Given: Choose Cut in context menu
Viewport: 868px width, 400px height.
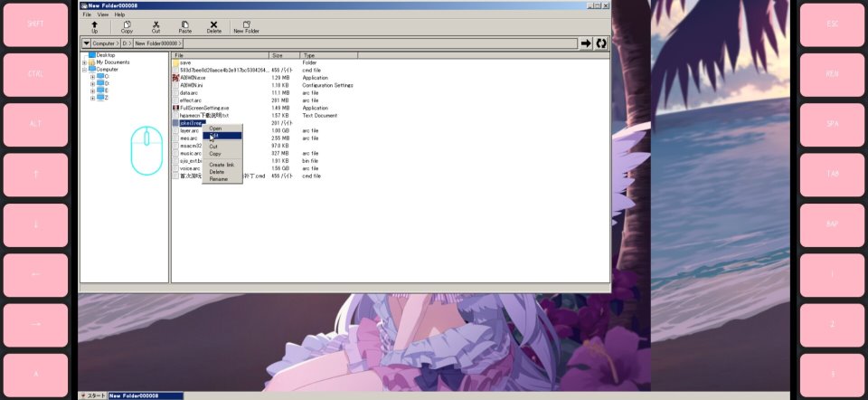Looking at the screenshot, I should pos(222,147).
